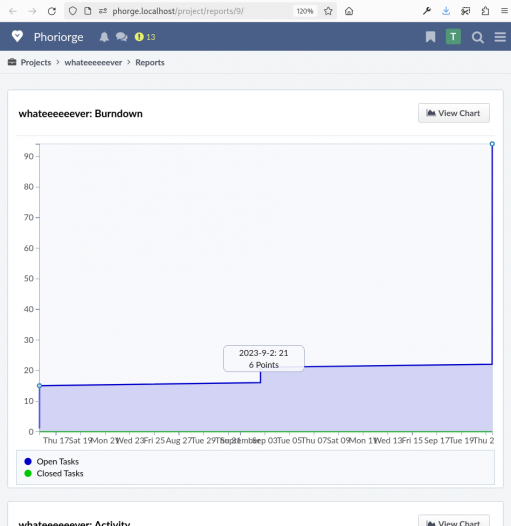This screenshot has height=526, width=511.
Task: Open the bookmark favorites icon in header
Action: point(430,37)
